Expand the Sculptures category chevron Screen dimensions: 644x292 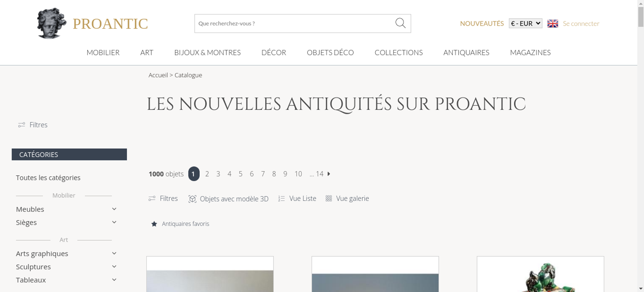tap(114, 267)
